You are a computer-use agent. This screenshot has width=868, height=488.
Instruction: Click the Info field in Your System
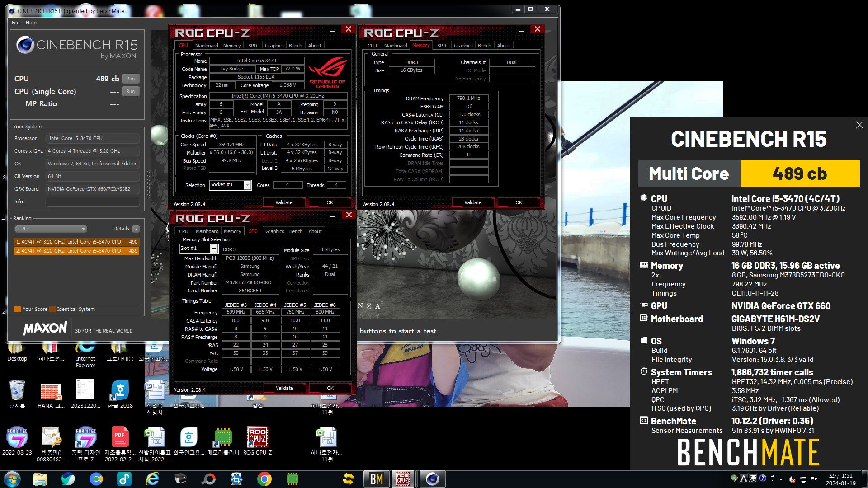[92, 202]
